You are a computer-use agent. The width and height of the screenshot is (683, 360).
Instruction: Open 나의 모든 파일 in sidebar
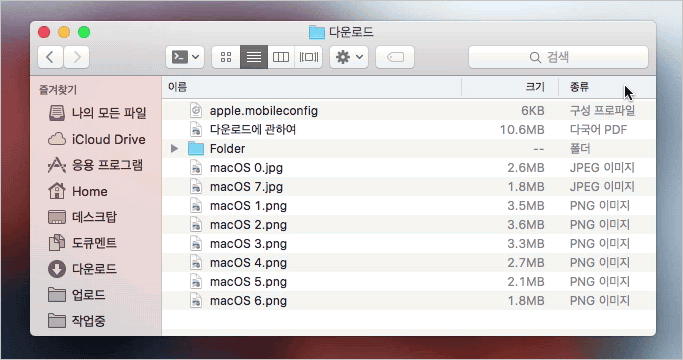coord(97,113)
